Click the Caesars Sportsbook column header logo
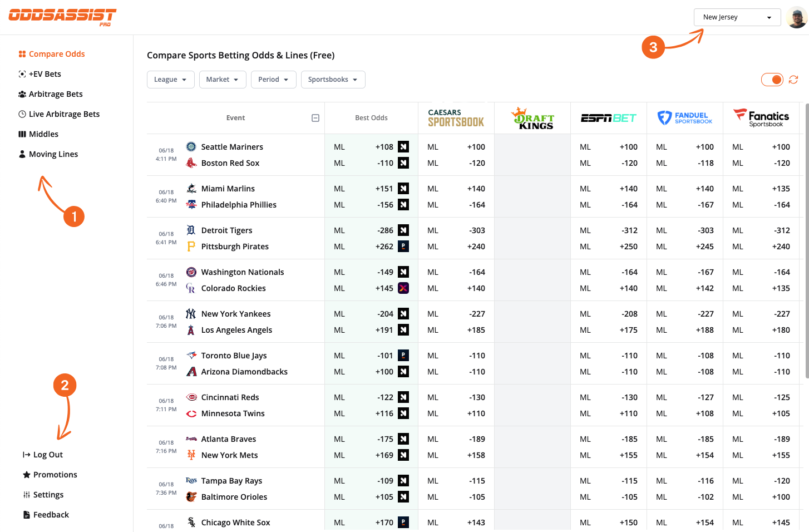809x532 pixels. [x=456, y=117]
